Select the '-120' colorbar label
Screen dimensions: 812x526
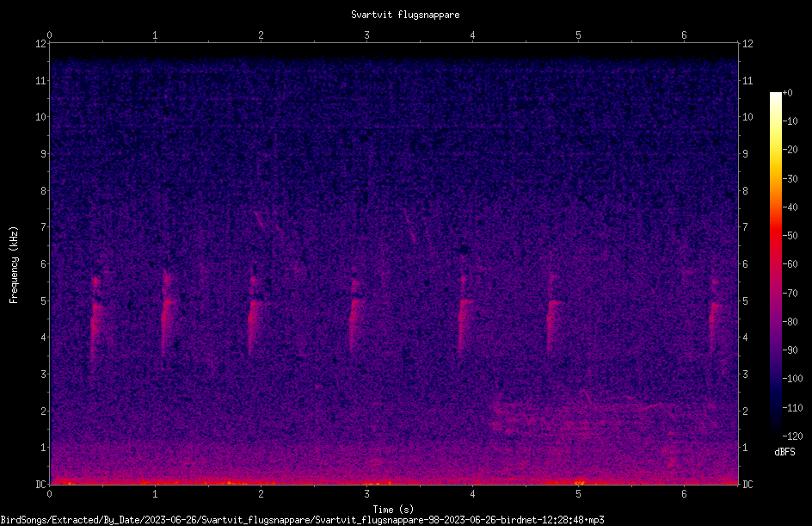[x=792, y=436]
